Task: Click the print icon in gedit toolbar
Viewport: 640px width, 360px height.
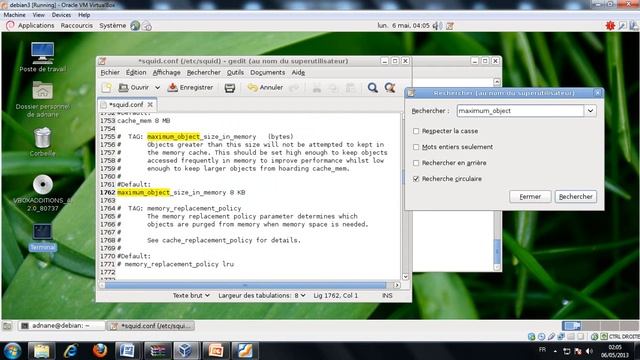Action: [230, 88]
